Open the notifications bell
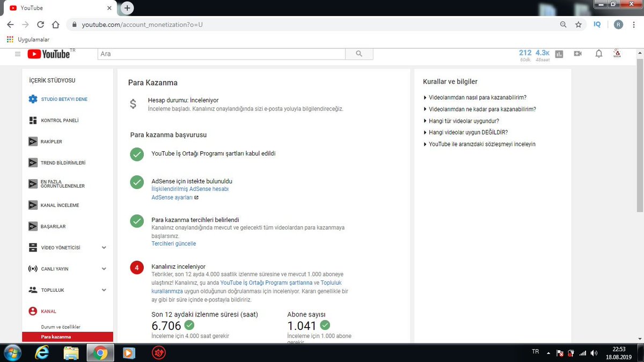 coord(599,54)
